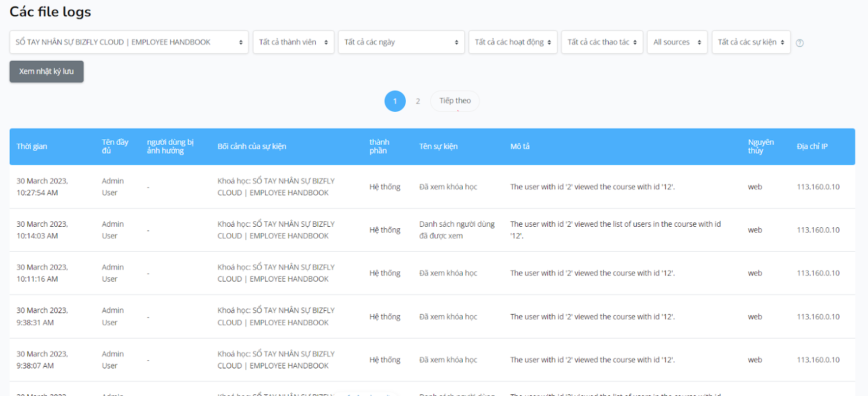Screen dimensions: 868x396
Task: Go to pagination page 2
Action: pyautogui.click(x=418, y=101)
